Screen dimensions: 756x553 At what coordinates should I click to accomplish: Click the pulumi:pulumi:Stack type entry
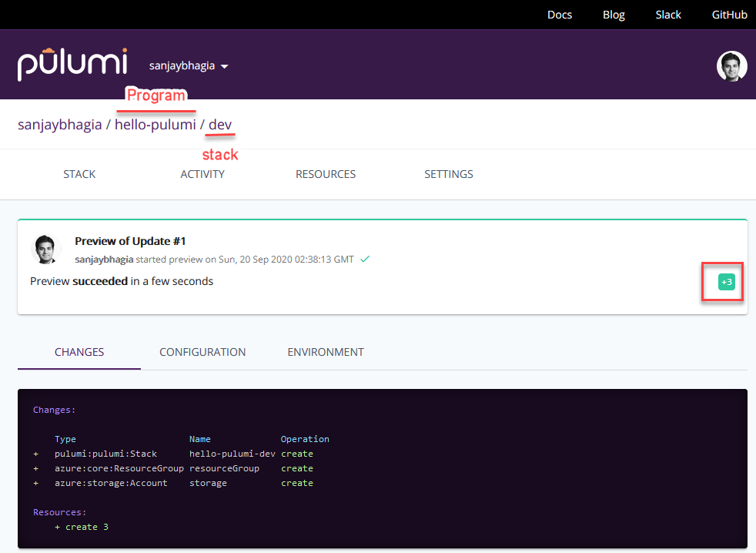tap(105, 454)
